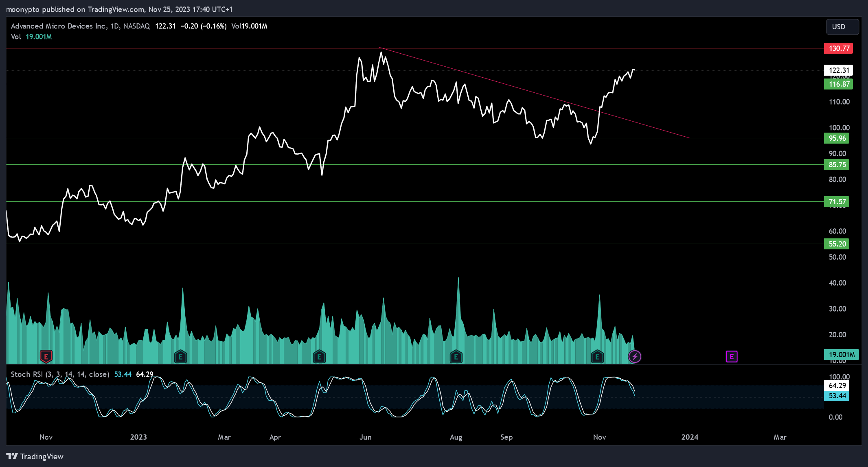
Task: Click the Apr label on time axis
Action: [x=275, y=437]
